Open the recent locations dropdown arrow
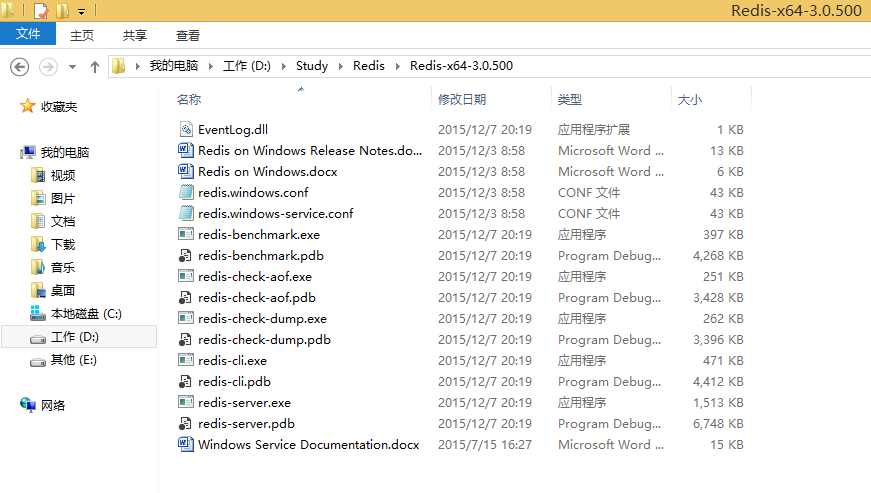 coord(72,67)
